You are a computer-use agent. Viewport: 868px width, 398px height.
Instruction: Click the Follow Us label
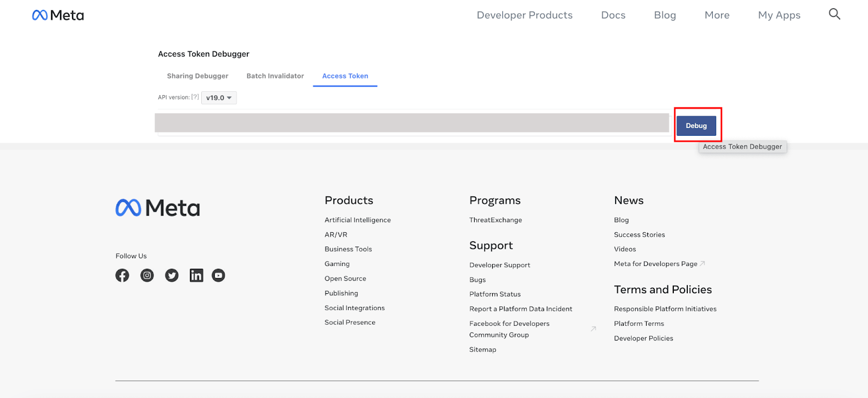click(131, 256)
